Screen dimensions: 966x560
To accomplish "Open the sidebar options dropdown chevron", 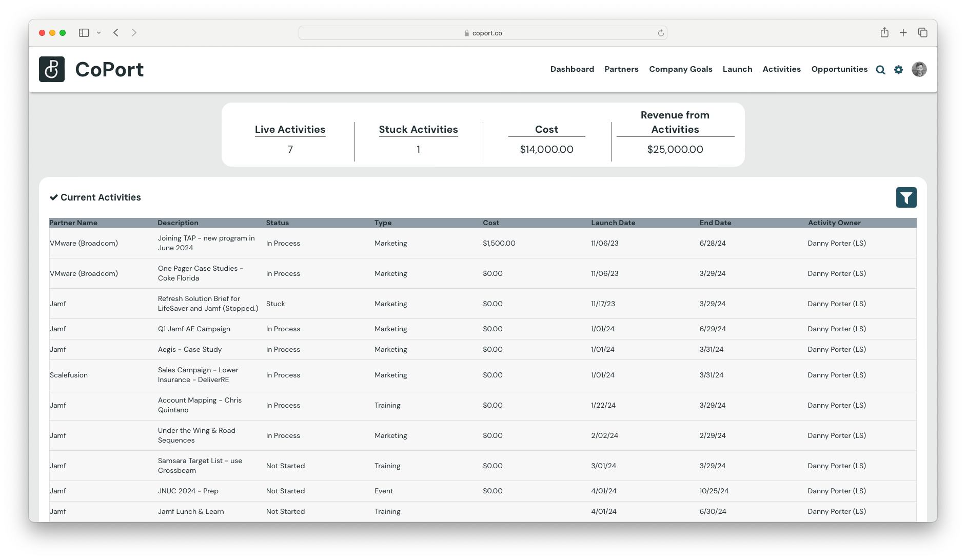I will click(98, 33).
